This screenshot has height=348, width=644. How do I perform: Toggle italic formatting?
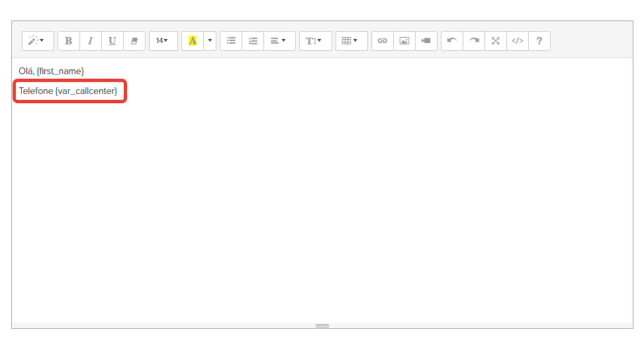tap(91, 41)
